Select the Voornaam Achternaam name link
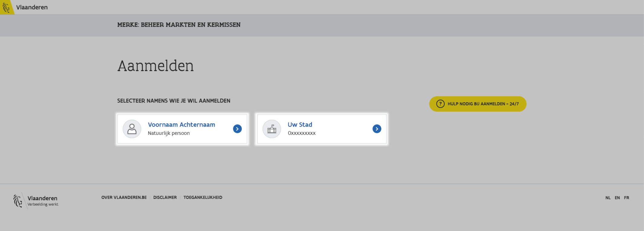This screenshot has width=644, height=231. coord(181,125)
